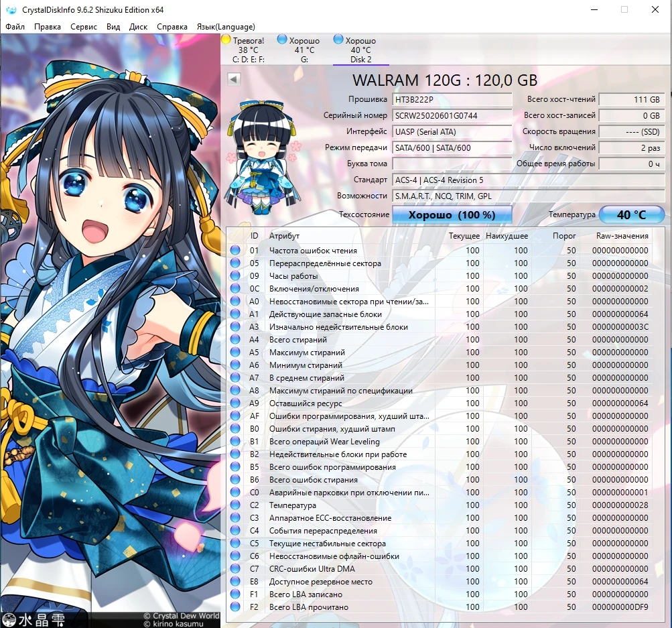Click the Прошивка field HT3B222P
Screen dimensions: 672x628
[452, 99]
